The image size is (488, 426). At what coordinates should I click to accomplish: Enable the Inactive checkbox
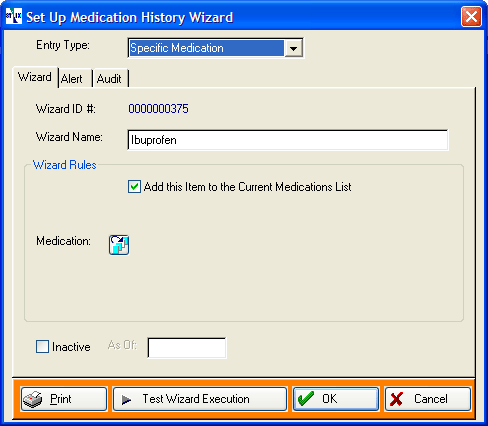42,347
